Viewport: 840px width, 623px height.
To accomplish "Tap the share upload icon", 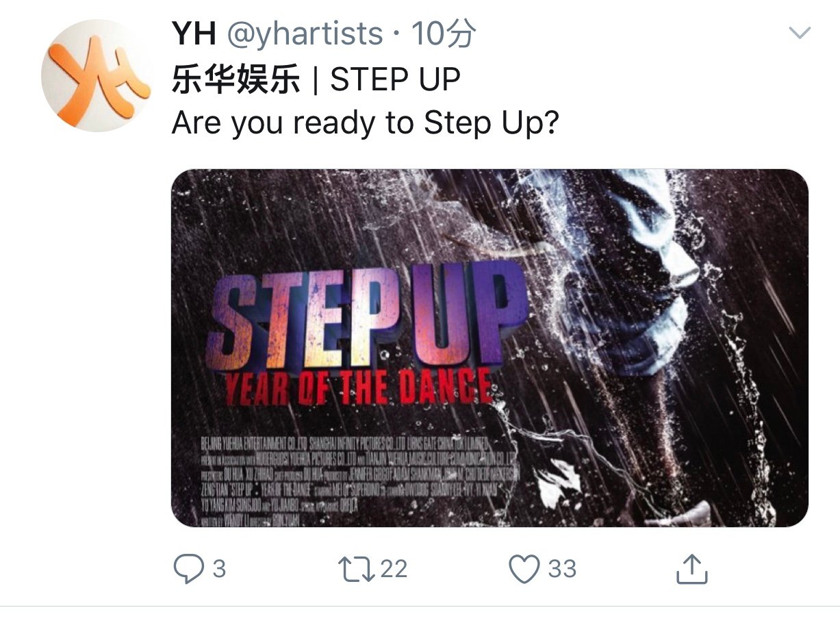I will coord(690,569).
